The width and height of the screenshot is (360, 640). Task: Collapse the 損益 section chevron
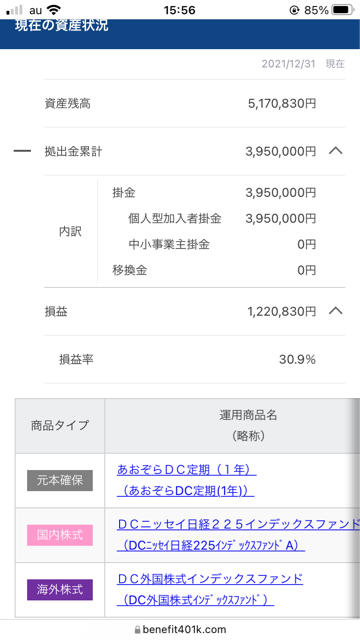point(336,311)
